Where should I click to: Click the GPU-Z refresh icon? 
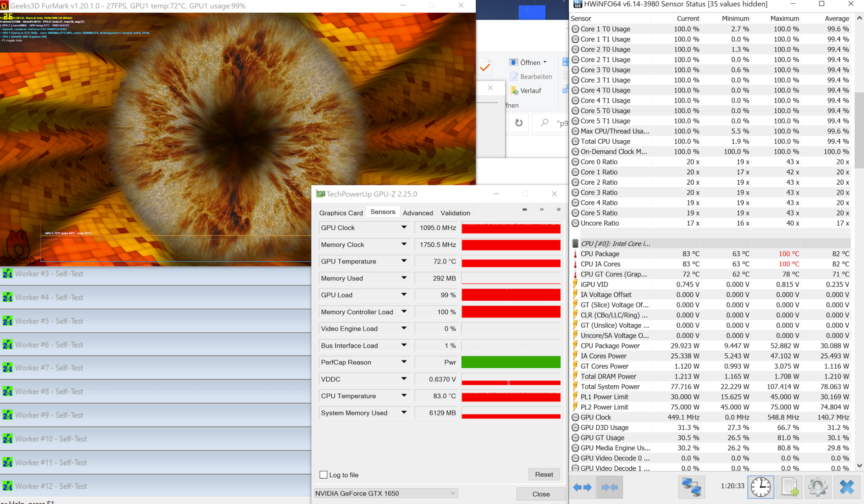pyautogui.click(x=542, y=210)
